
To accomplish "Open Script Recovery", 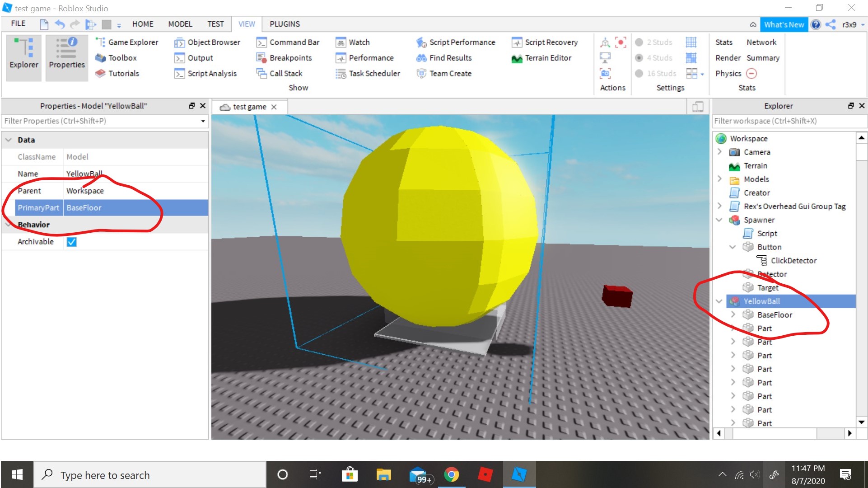I will coord(545,42).
